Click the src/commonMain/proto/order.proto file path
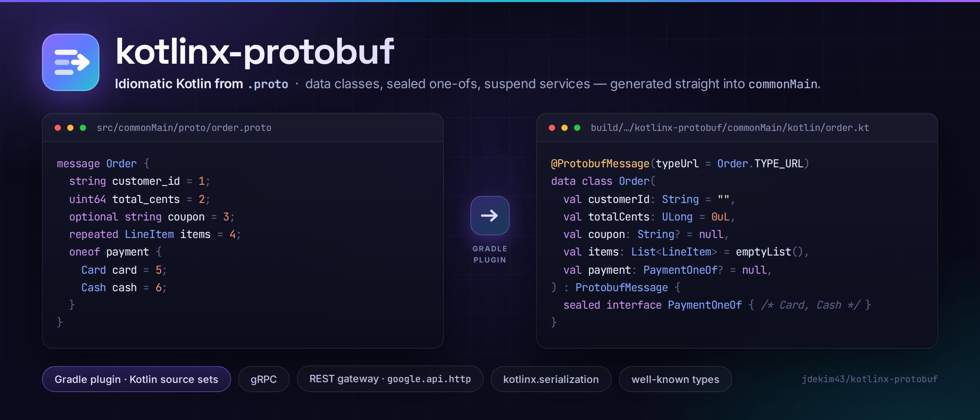980x420 pixels. [x=184, y=128]
